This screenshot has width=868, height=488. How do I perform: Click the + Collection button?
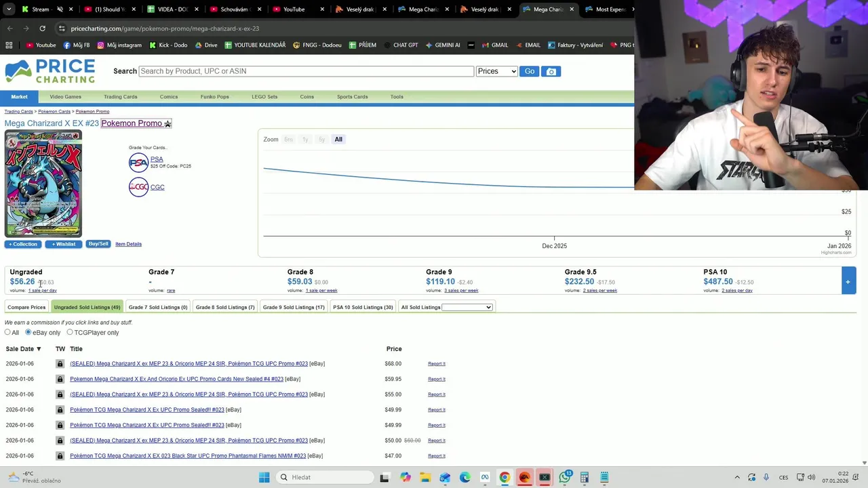point(23,244)
